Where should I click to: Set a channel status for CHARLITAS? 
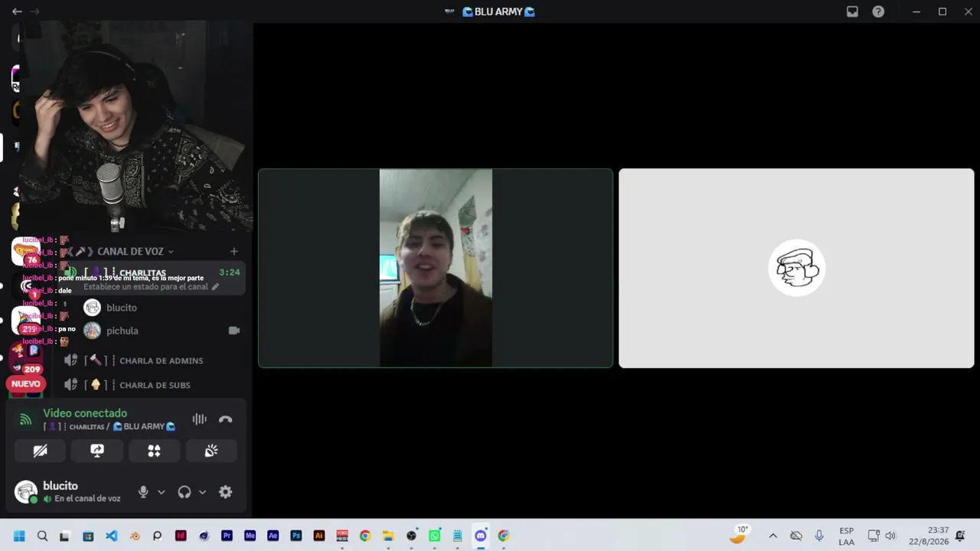(x=152, y=287)
